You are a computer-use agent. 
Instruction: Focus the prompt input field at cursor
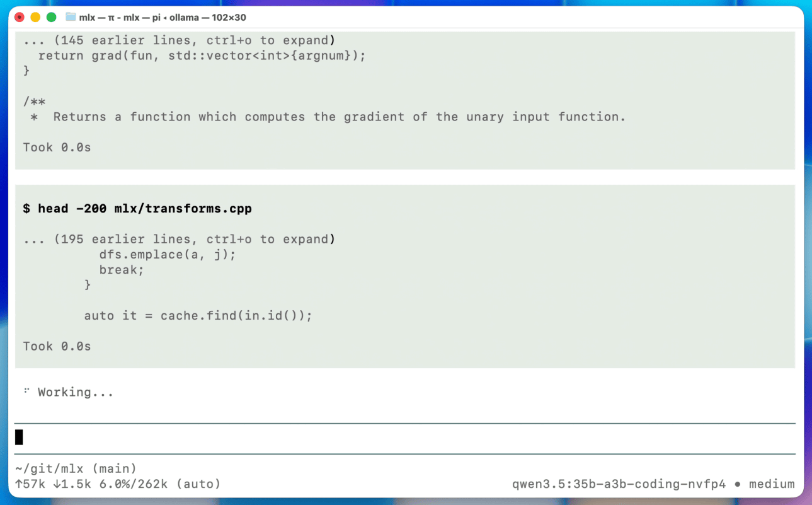pyautogui.click(x=403, y=437)
